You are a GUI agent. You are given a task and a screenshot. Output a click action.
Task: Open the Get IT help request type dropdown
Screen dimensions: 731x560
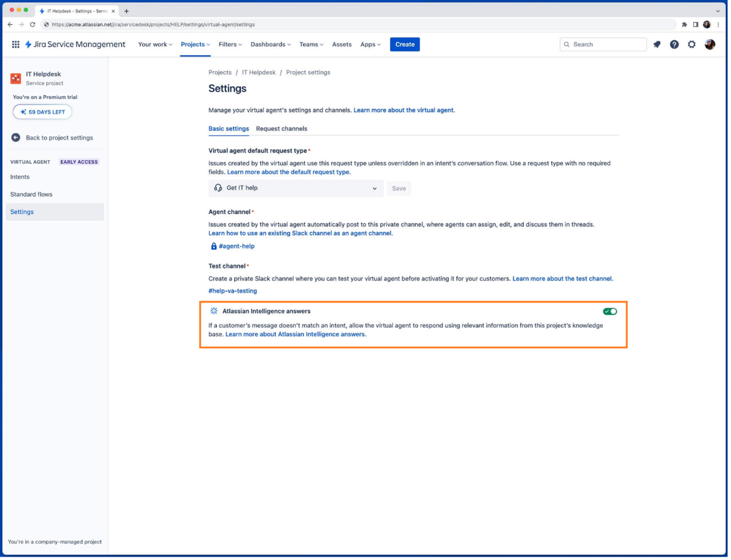(x=297, y=189)
